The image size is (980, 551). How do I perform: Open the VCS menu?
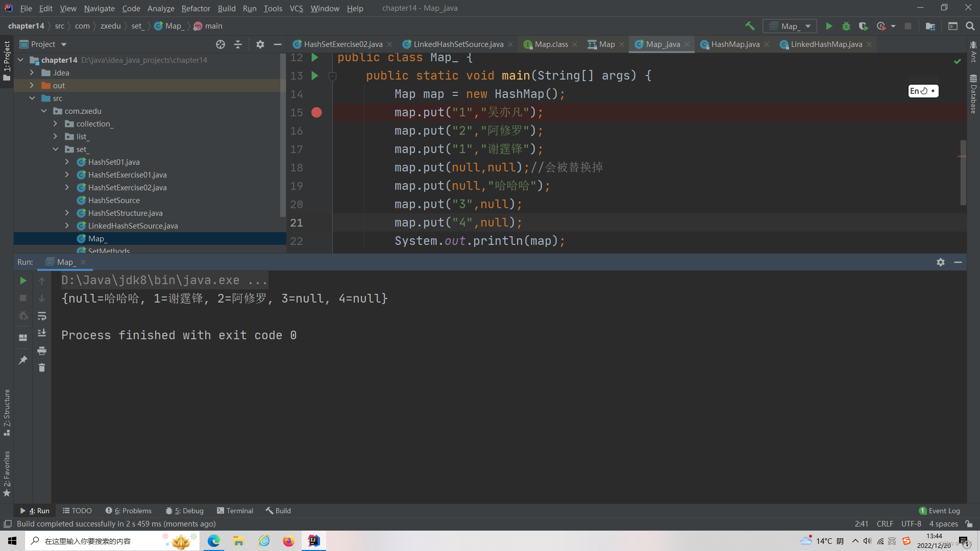click(296, 8)
